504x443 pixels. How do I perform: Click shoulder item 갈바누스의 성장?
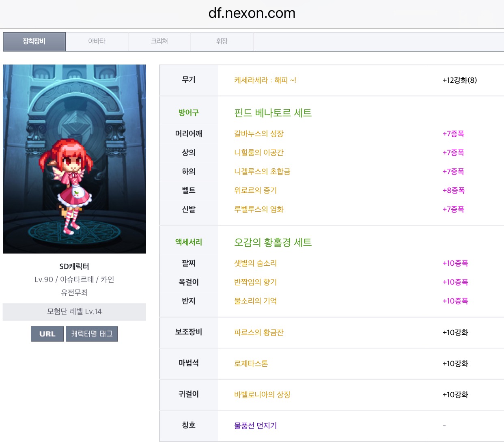coord(258,134)
